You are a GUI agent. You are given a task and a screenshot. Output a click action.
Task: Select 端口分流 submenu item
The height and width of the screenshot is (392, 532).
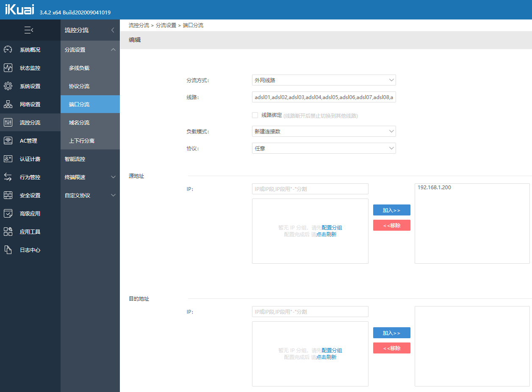click(90, 104)
